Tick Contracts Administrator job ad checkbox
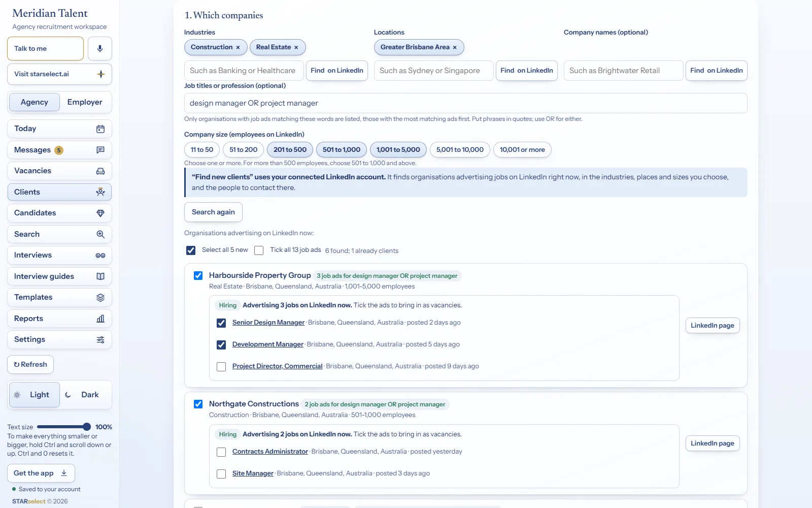This screenshot has width=812, height=508. coord(221,452)
